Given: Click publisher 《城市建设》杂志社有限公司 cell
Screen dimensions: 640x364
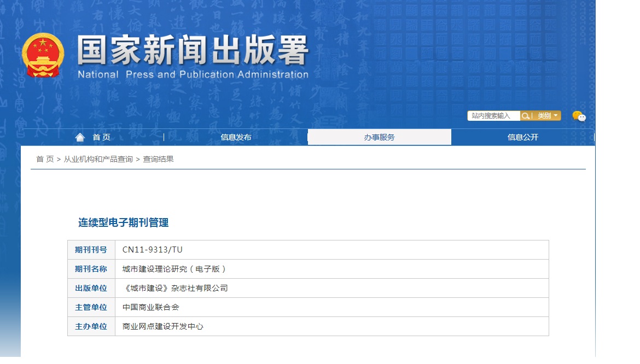Looking at the screenshot, I should [x=175, y=288].
